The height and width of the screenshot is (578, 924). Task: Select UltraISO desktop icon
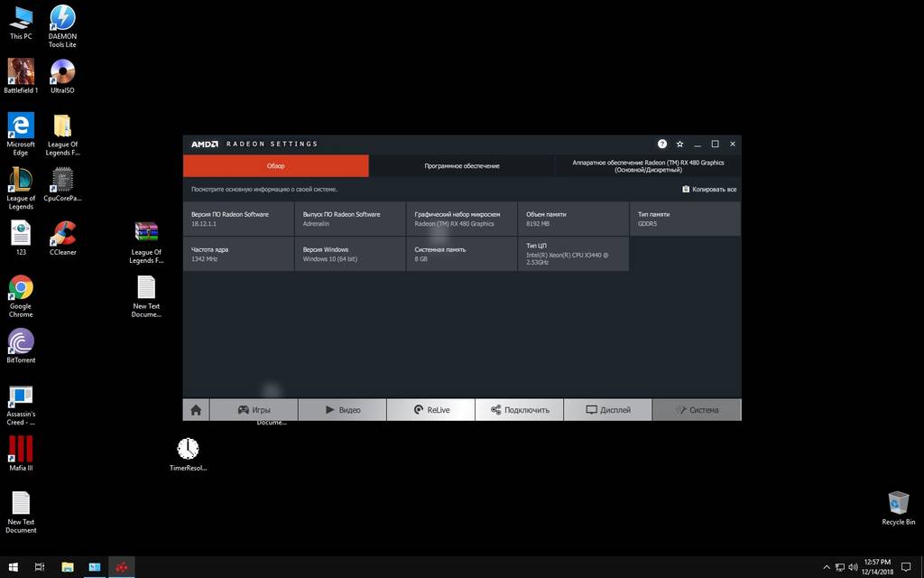click(62, 76)
